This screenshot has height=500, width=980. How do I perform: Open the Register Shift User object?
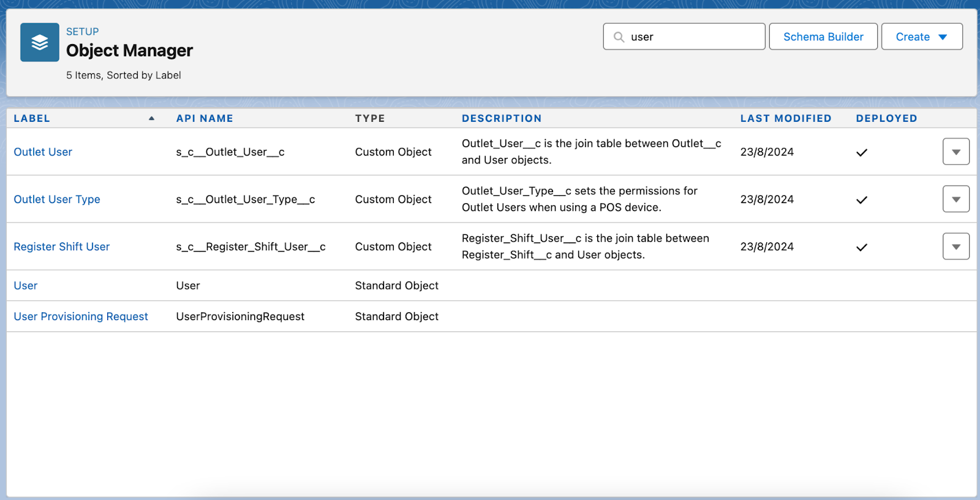62,247
